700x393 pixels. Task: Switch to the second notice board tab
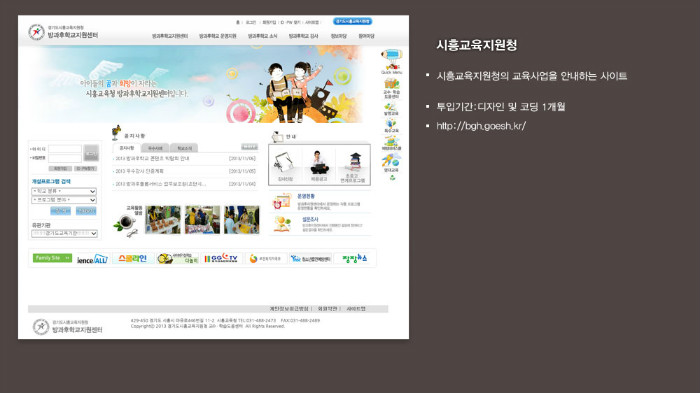[x=155, y=148]
